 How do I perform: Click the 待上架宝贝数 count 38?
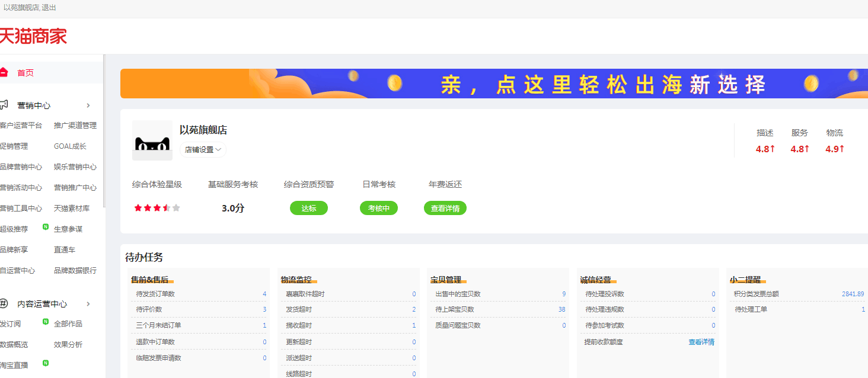pos(561,309)
